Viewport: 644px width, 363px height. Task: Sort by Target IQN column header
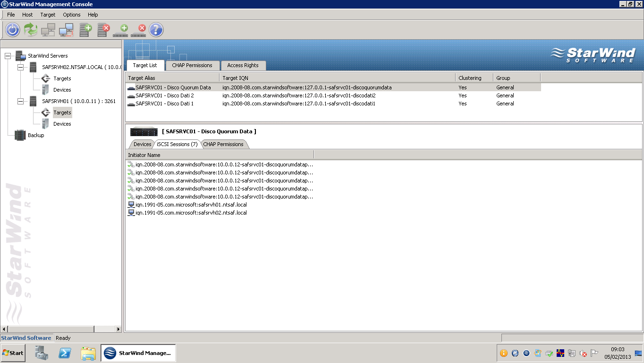point(338,78)
